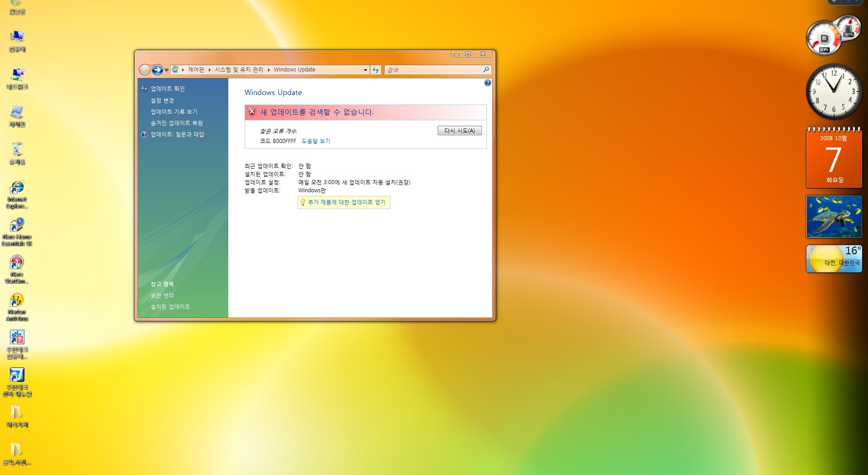The image size is (868, 475).
Task: Click the memory meter gadget dial
Action: point(848,28)
